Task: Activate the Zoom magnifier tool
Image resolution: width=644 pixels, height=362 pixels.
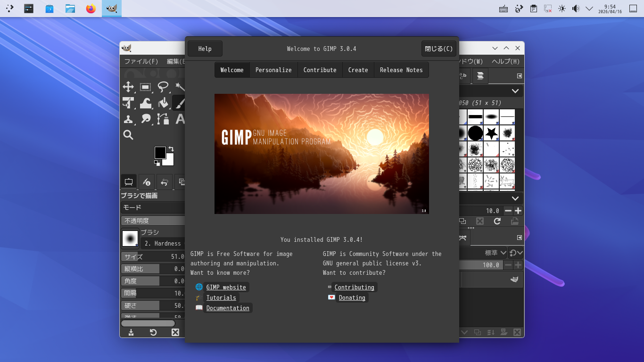Action: pos(128,135)
